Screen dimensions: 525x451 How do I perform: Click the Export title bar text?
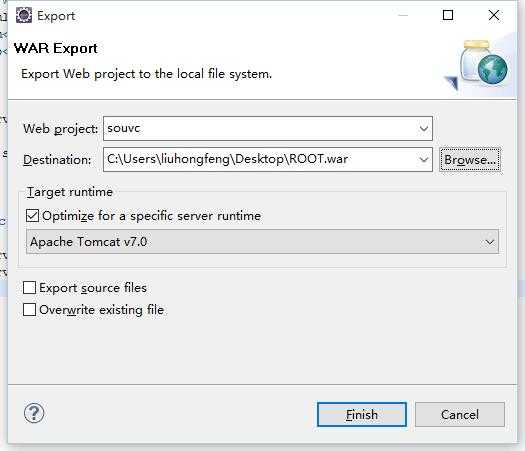click(x=56, y=16)
